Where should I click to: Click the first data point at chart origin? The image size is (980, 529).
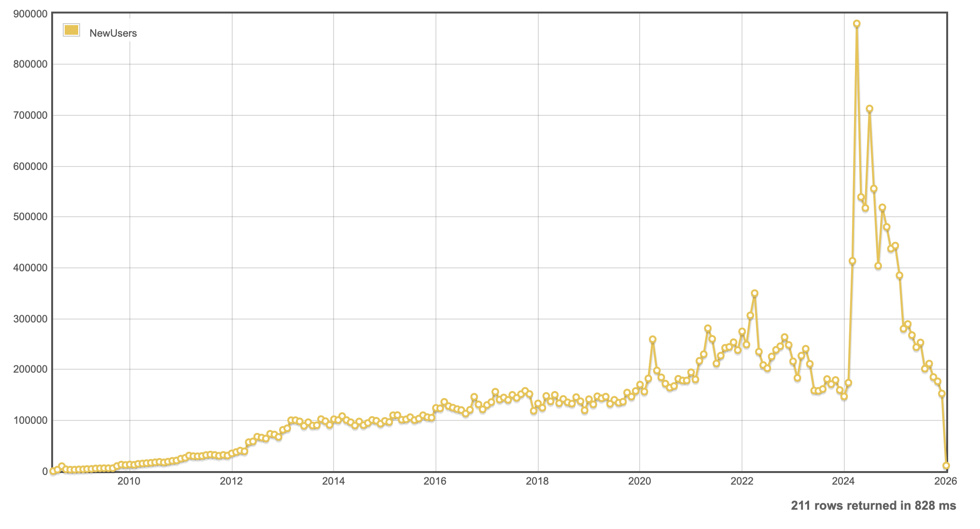click(53, 471)
